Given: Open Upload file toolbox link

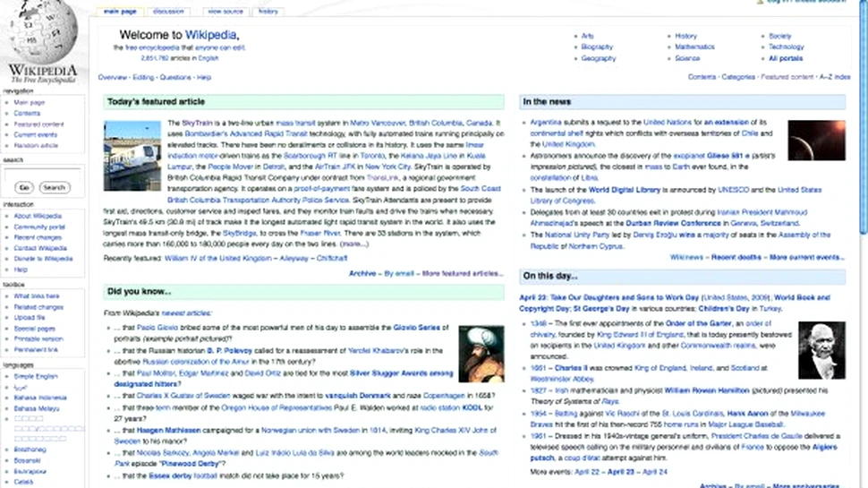Looking at the screenshot, I should (x=30, y=317).
